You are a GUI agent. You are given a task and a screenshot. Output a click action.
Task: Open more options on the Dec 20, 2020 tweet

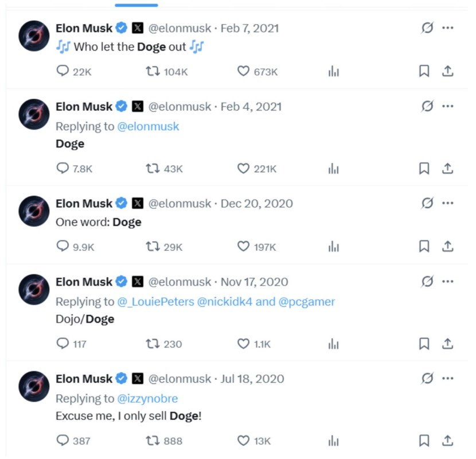click(448, 203)
